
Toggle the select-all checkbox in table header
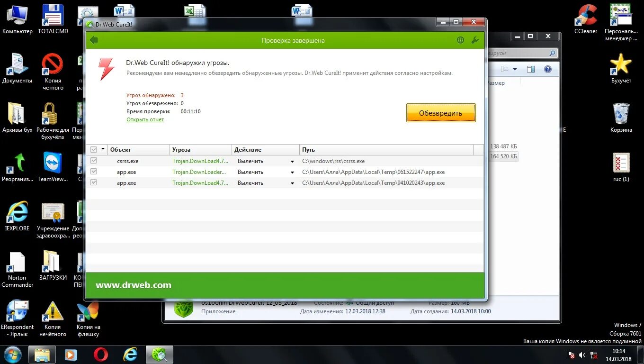[x=93, y=150]
